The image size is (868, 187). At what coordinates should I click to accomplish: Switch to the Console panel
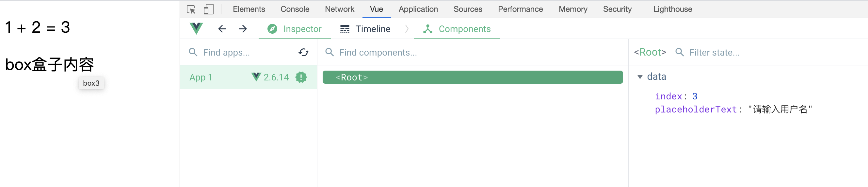(x=295, y=9)
